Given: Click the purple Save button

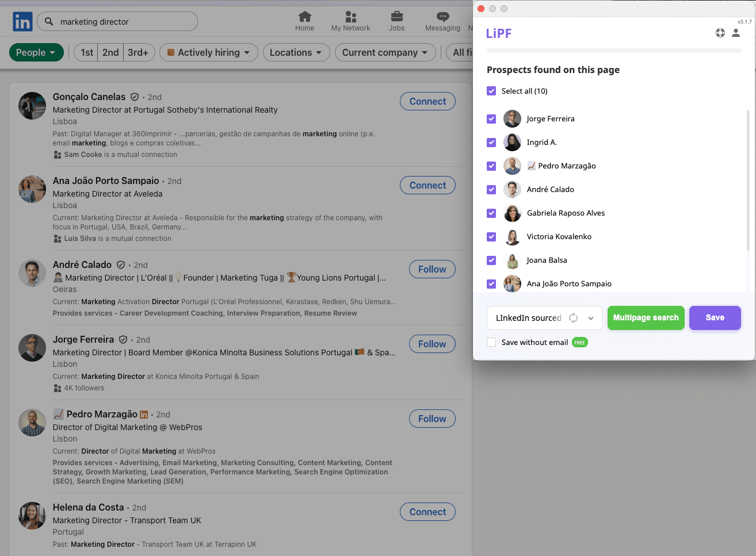Looking at the screenshot, I should click(715, 318).
